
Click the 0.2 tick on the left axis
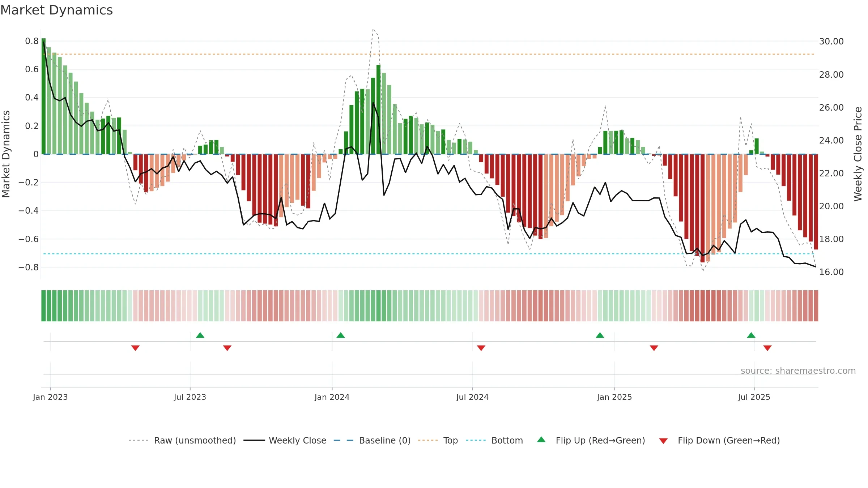(32, 126)
